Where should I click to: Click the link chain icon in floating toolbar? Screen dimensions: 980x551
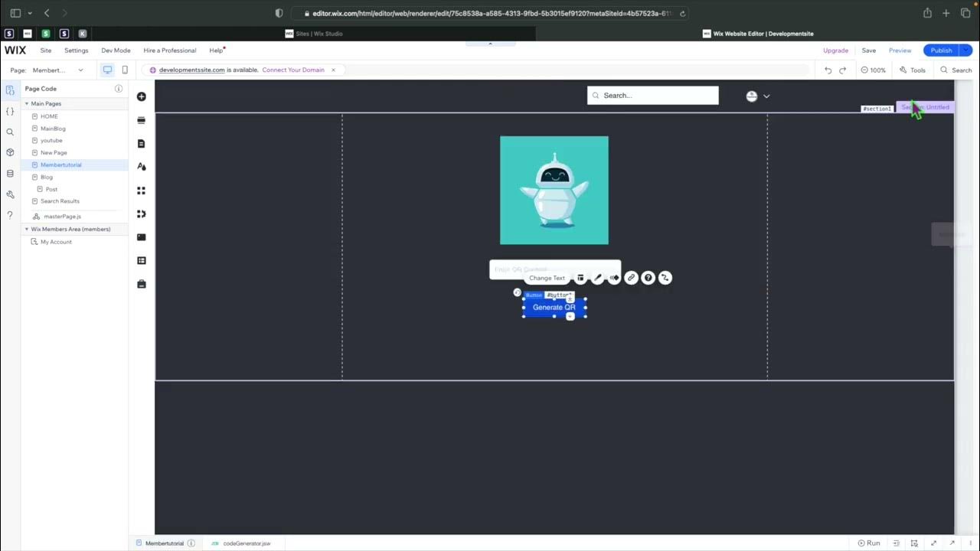click(x=631, y=278)
